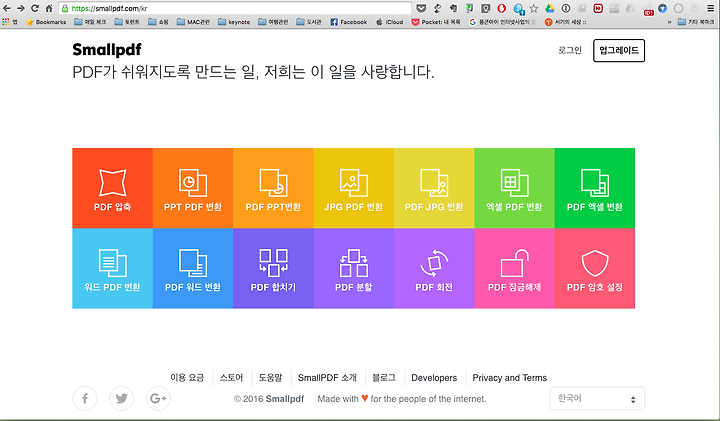Click the Google+ social icon in footer
720x421 pixels.
tap(158, 399)
